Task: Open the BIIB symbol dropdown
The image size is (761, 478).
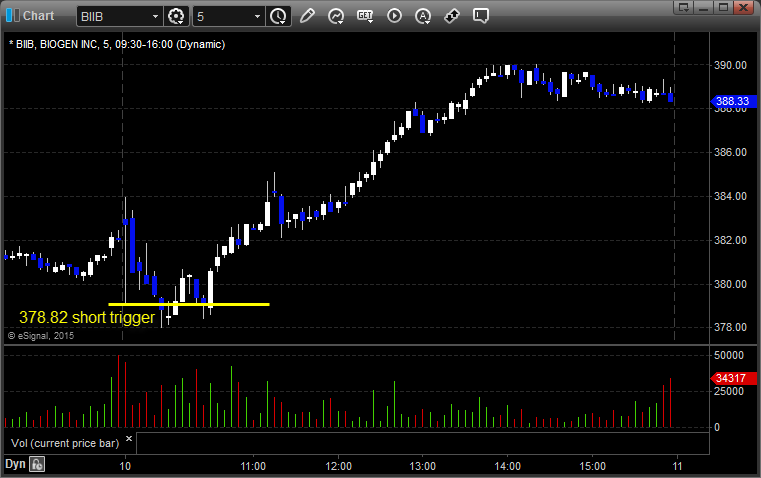Action: pos(155,16)
